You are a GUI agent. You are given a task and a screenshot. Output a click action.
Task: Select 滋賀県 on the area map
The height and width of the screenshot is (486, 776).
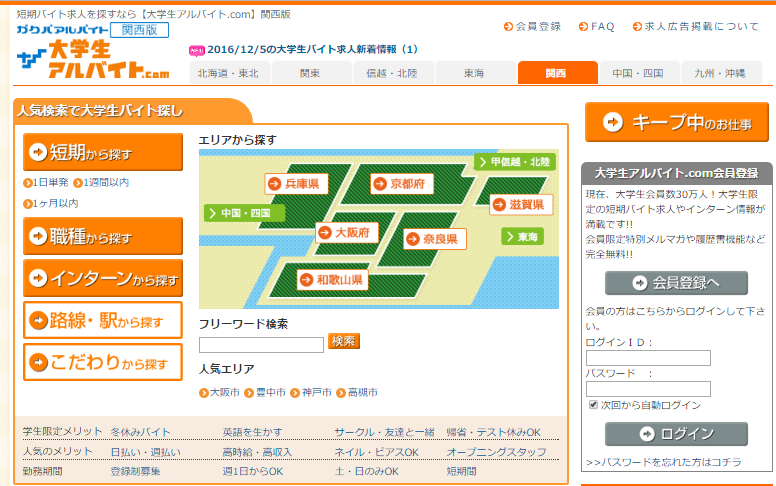(x=521, y=204)
